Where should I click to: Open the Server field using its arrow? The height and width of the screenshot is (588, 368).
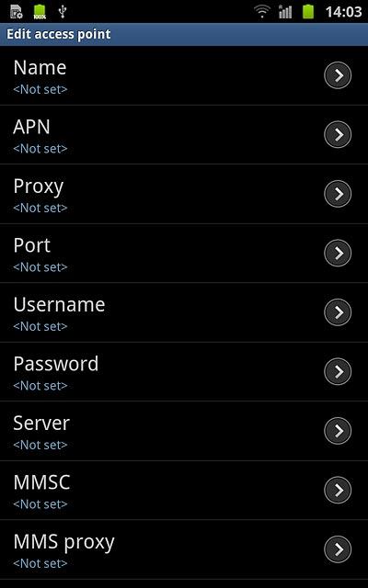pos(338,431)
